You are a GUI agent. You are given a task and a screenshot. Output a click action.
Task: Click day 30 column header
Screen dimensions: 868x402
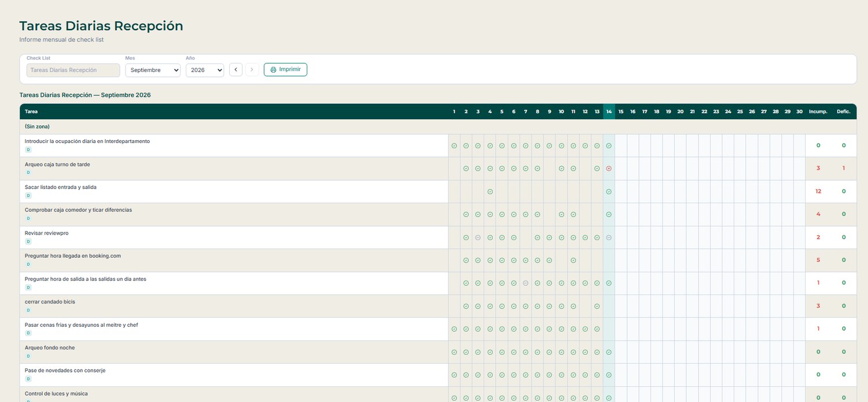pyautogui.click(x=799, y=112)
